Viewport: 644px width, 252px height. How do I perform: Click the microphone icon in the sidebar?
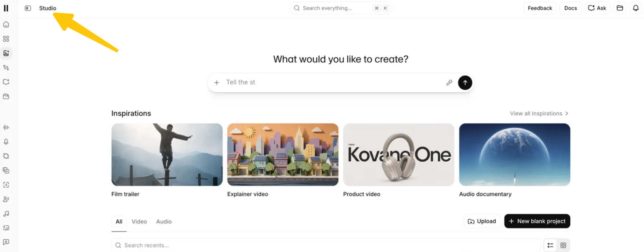pos(6,142)
